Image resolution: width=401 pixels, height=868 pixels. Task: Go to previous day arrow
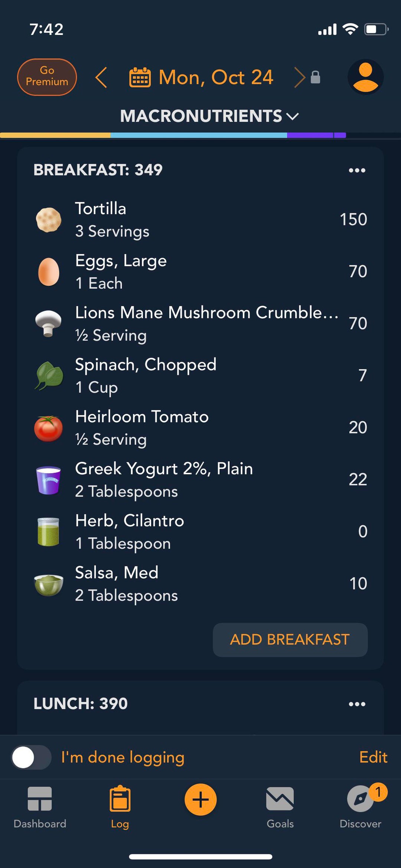click(x=101, y=78)
